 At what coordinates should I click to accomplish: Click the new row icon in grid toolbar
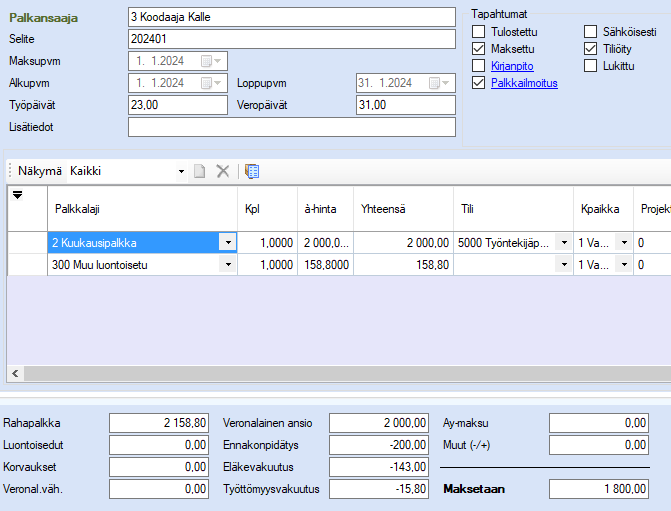(200, 171)
